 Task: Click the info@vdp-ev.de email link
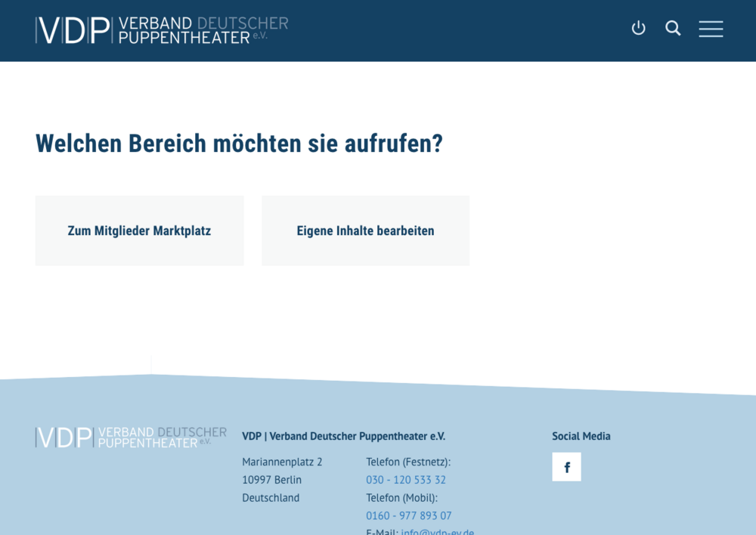[438, 531]
